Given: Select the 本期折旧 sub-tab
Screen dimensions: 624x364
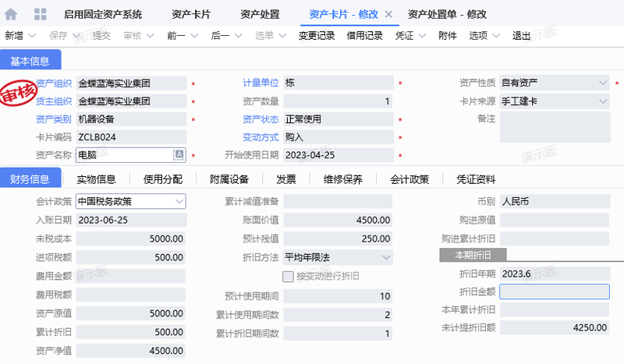Looking at the screenshot, I should click(x=473, y=255).
